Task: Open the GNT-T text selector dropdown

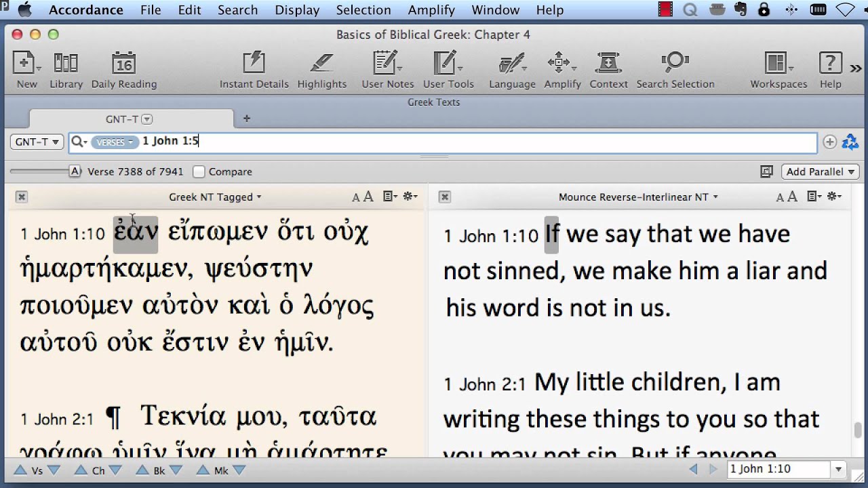Action: coord(37,142)
